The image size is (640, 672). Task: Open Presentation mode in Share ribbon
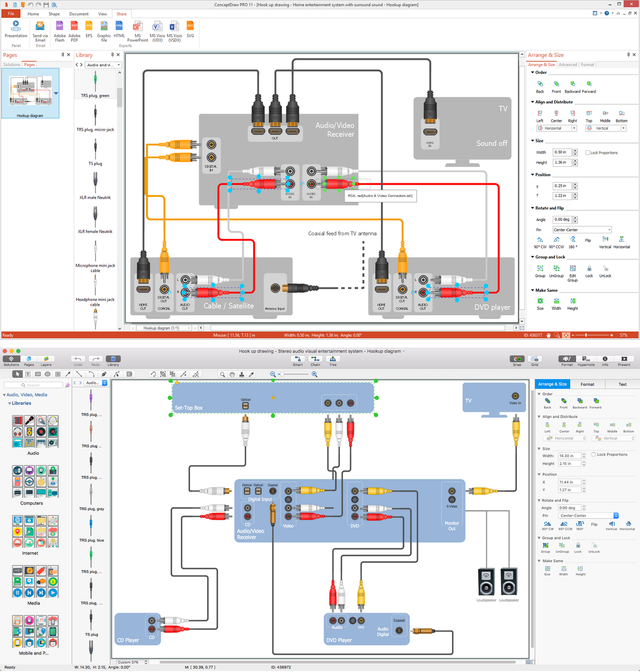point(16,29)
